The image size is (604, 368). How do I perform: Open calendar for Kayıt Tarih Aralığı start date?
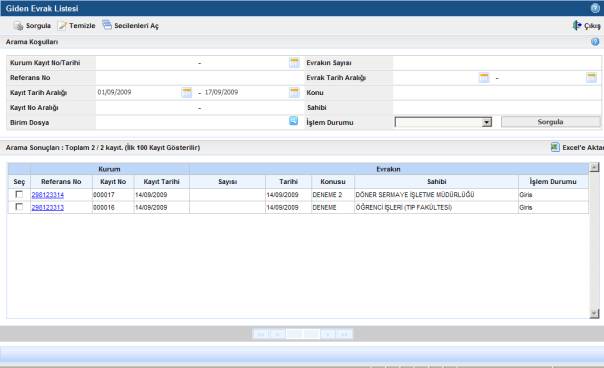click(x=186, y=92)
